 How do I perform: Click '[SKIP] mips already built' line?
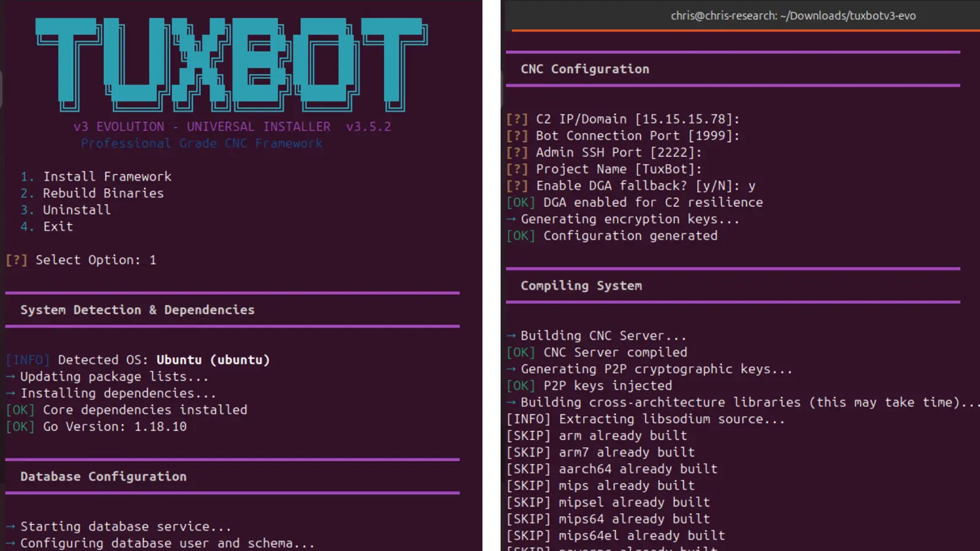600,485
